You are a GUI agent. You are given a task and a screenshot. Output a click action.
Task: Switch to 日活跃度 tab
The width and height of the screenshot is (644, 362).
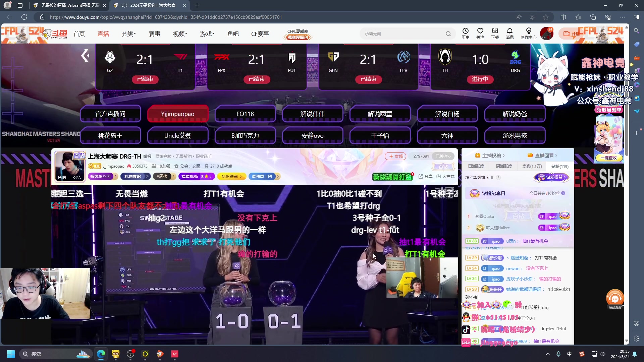tap(476, 166)
